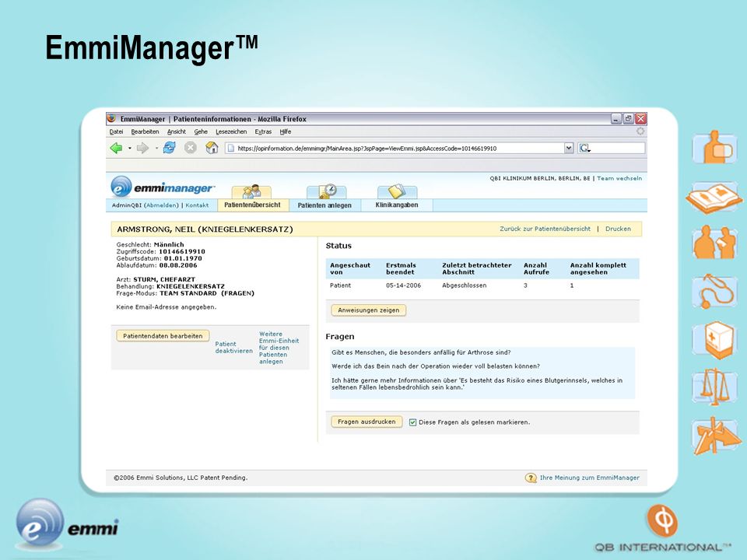Click the two people icon in sidebar

[714, 243]
